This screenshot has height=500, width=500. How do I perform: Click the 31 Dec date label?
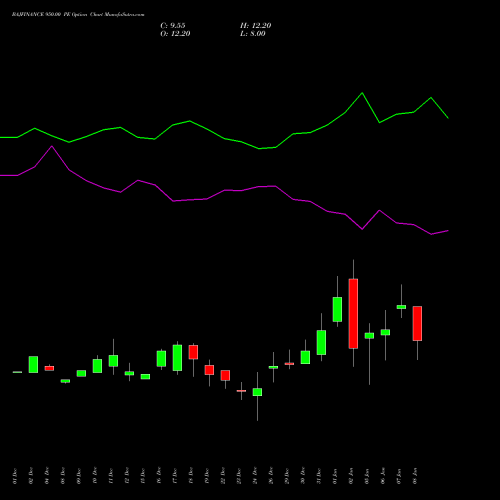319,476
